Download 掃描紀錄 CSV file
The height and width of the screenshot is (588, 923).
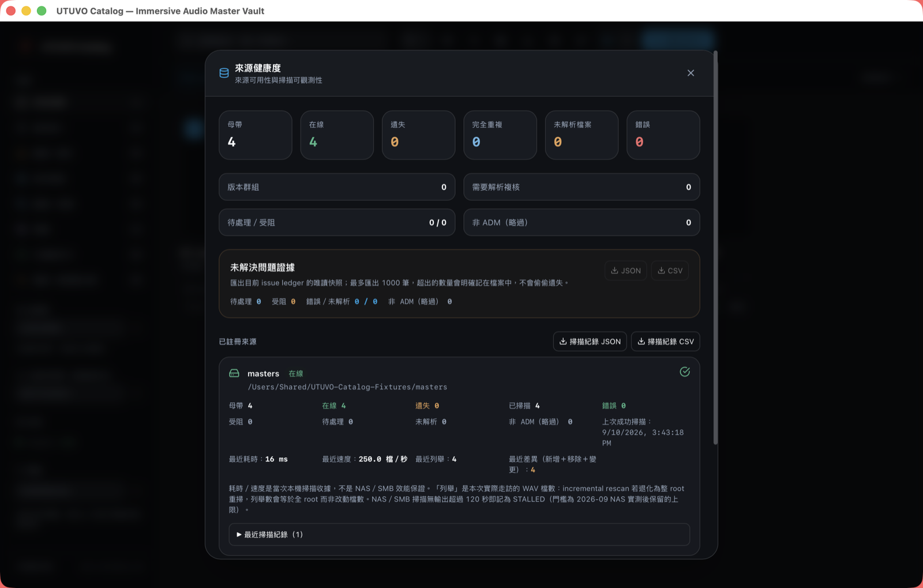[x=665, y=341]
